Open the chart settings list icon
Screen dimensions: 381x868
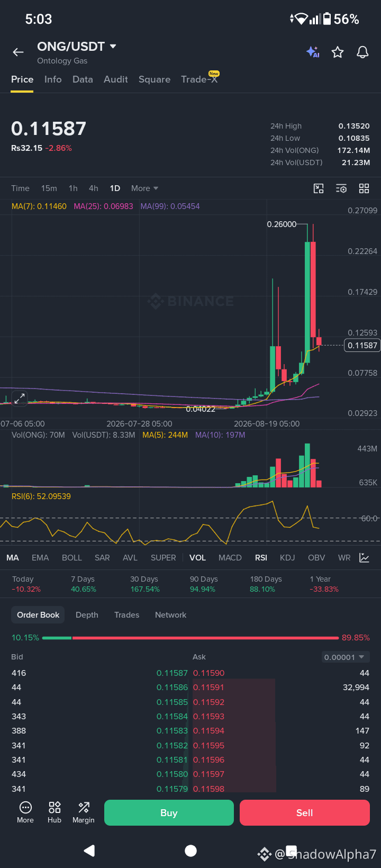point(341,188)
